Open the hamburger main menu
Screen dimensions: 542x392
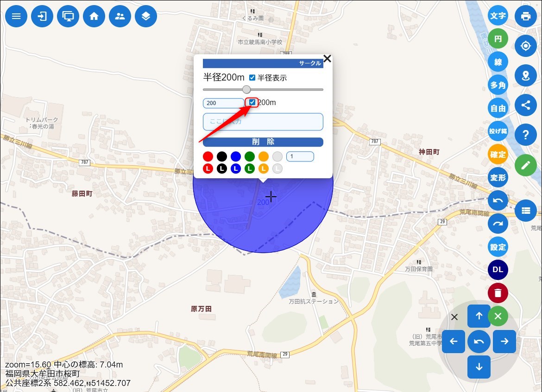(16, 16)
